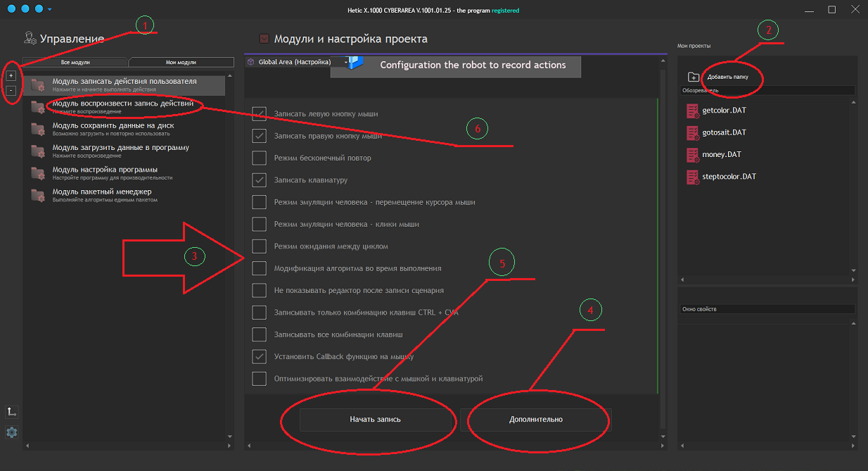Viewport: 868px width, 471px height.
Task: Switch to the Мои модули tab
Action: pyautogui.click(x=181, y=63)
